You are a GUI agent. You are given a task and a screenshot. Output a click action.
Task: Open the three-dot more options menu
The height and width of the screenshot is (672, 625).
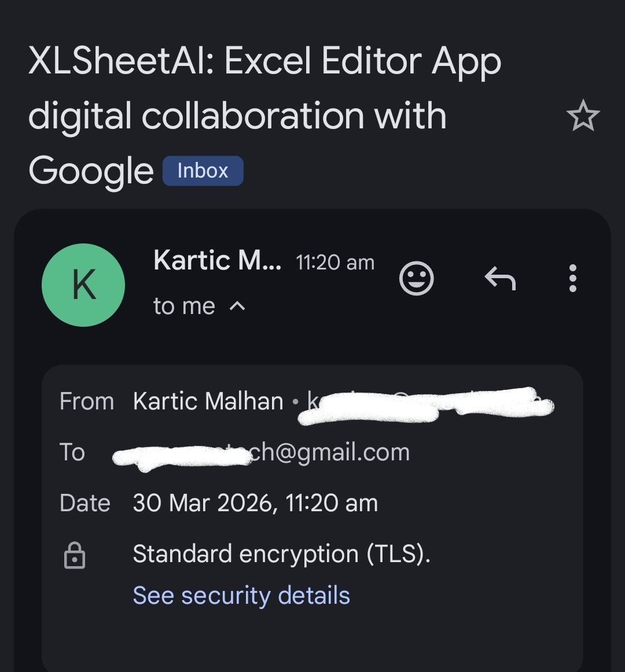(572, 279)
